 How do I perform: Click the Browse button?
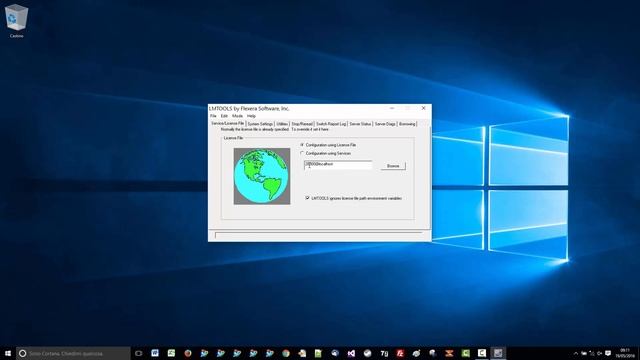[393, 166]
